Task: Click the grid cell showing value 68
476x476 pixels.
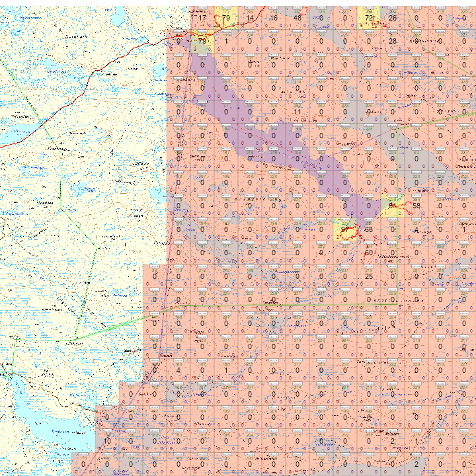Action: pos(369,229)
